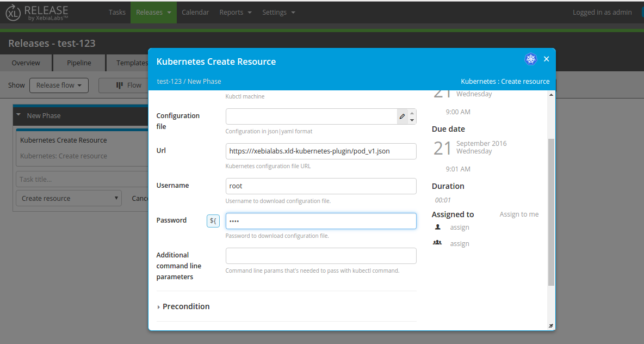The image size is (644, 344).
Task: Click into the Password field
Action: coord(321,220)
